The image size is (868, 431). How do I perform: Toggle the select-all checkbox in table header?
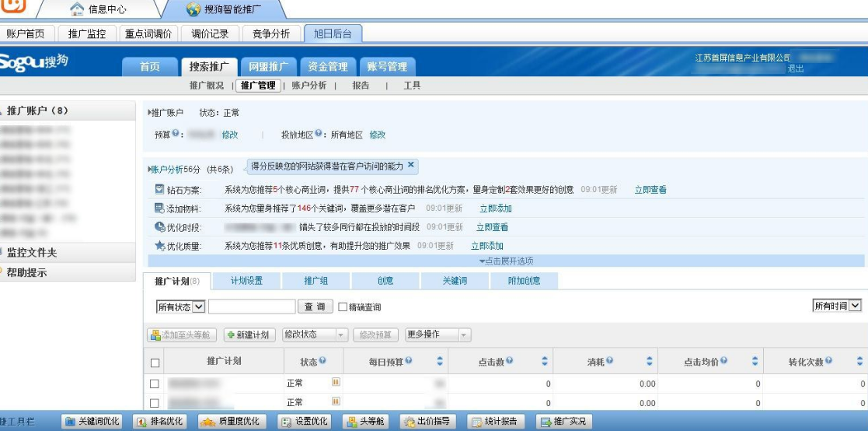click(155, 363)
